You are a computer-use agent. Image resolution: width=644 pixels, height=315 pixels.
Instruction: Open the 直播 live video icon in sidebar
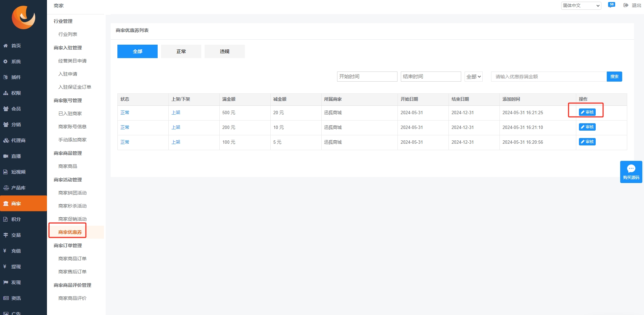point(6,156)
